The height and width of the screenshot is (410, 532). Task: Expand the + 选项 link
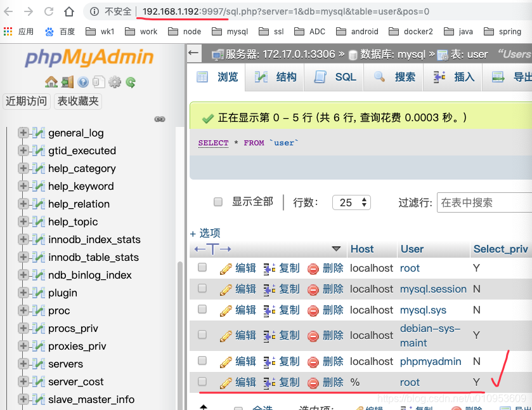click(x=205, y=234)
